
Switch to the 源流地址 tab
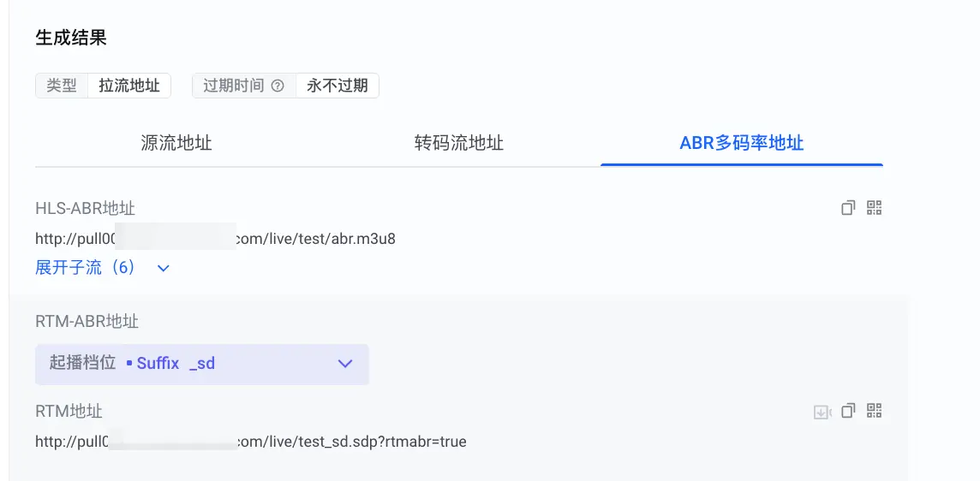(176, 143)
